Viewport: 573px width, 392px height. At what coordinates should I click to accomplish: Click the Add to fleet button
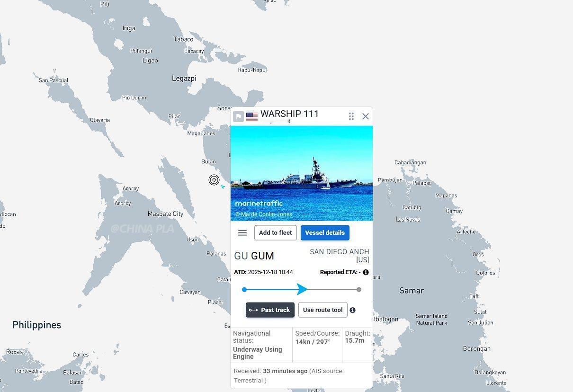(x=276, y=233)
